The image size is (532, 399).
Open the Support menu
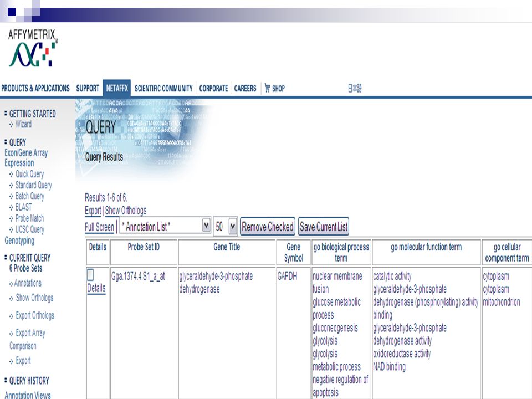[x=88, y=88]
